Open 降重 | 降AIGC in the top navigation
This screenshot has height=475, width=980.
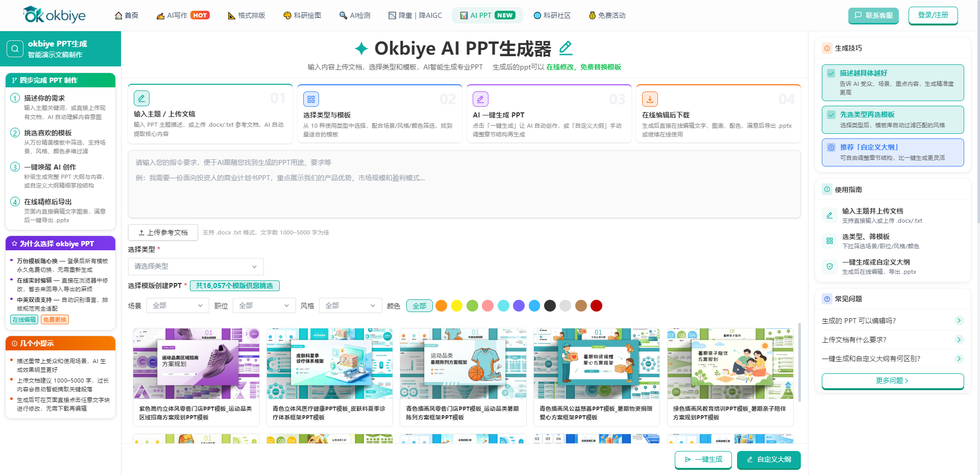[x=415, y=15]
